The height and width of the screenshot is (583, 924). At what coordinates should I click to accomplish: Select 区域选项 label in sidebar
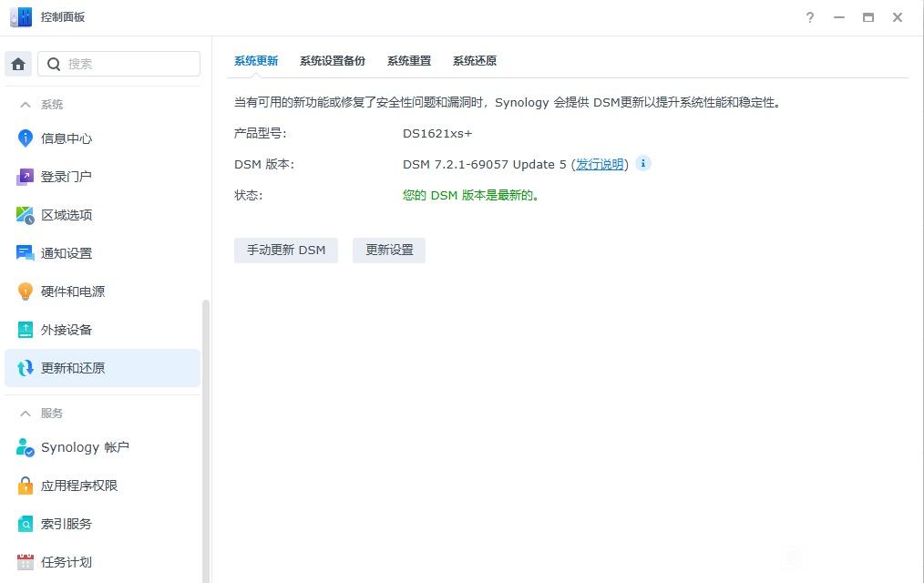coord(67,215)
